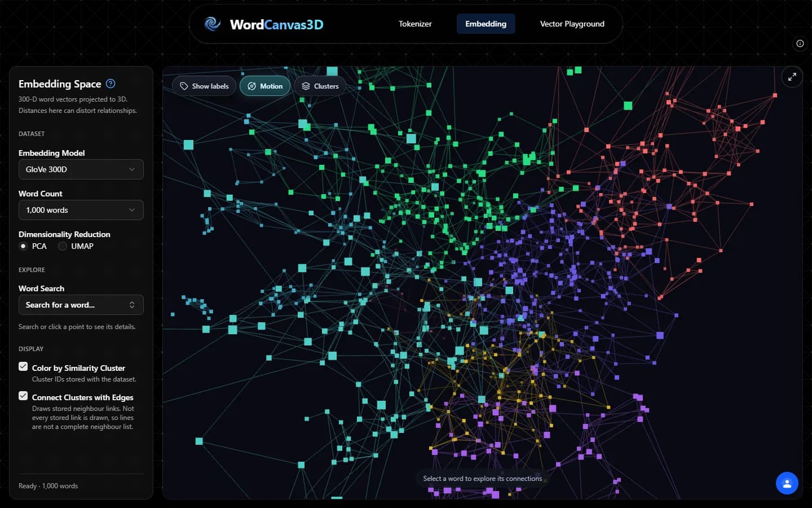Open the blue user profile button
Viewport: 812px width, 508px height.
pos(787,483)
